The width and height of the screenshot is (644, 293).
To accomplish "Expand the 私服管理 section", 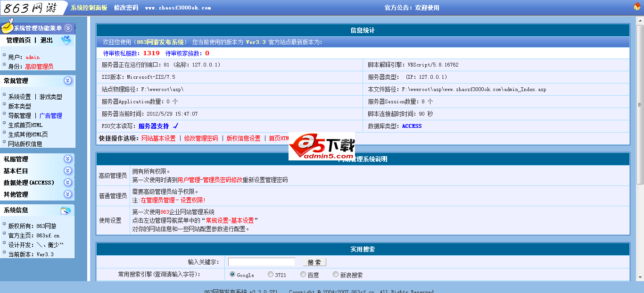I will (x=68, y=159).
